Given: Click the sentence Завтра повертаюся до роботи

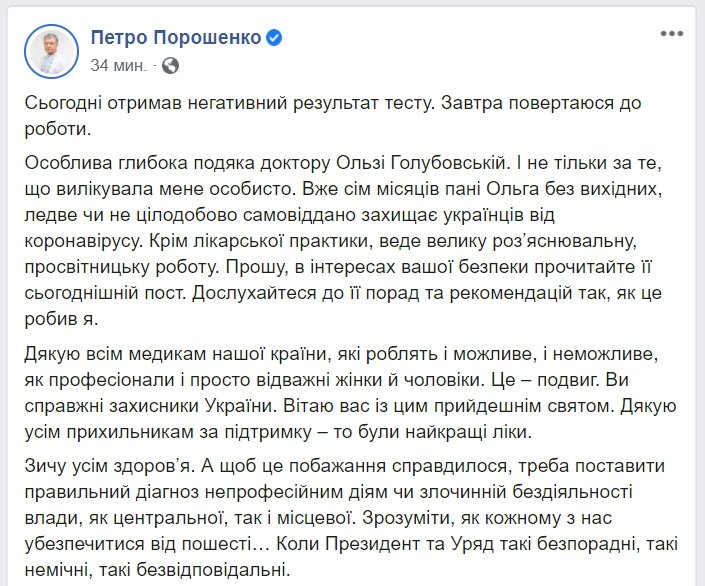Looking at the screenshot, I should 333,116.
